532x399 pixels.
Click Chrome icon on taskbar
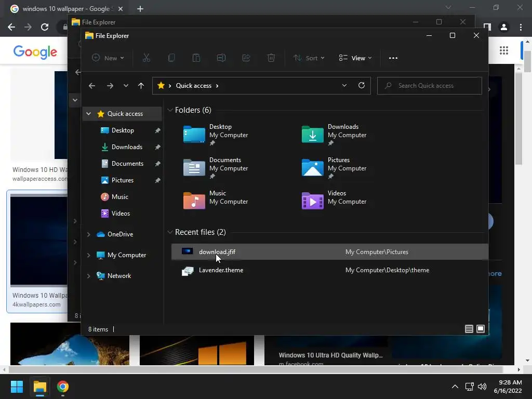coord(63,387)
